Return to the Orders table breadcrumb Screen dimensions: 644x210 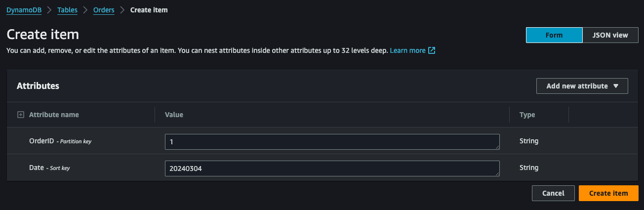click(x=104, y=10)
